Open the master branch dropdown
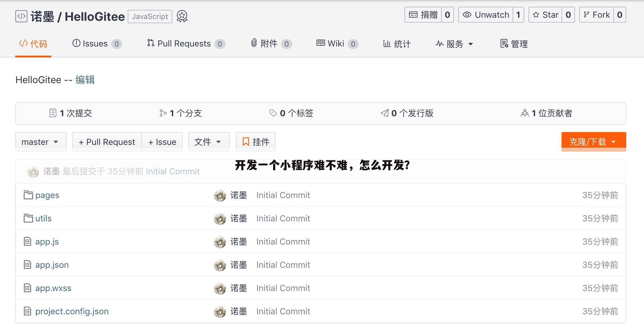Screen dimensions: 644x332 coord(41,142)
